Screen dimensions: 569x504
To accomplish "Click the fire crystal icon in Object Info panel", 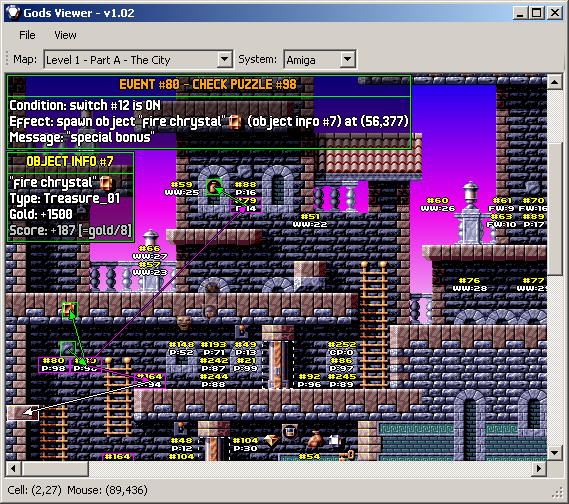I will click(106, 183).
